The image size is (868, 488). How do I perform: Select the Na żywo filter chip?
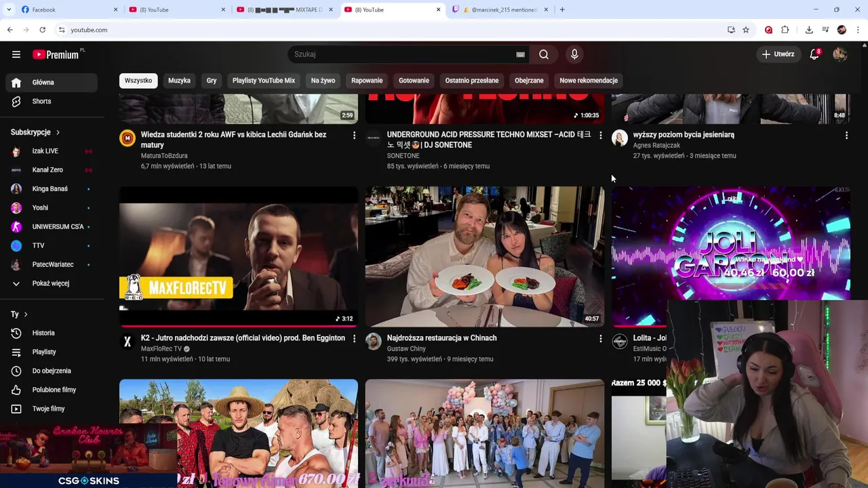(323, 81)
